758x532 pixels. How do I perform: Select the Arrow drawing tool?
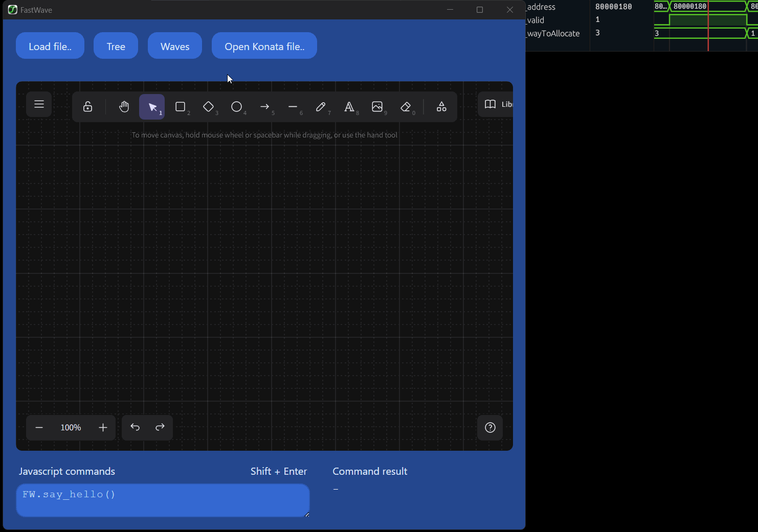(x=264, y=107)
